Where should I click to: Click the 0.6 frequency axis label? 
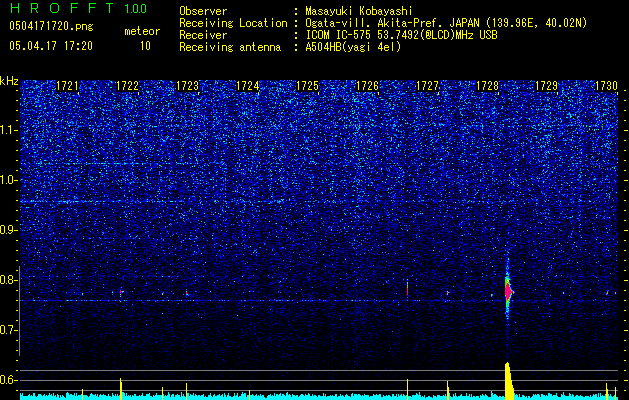tap(8, 380)
